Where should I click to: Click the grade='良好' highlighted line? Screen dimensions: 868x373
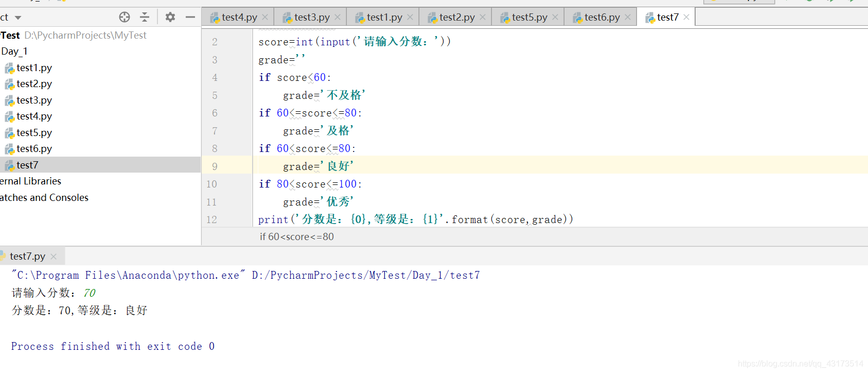[x=318, y=166]
